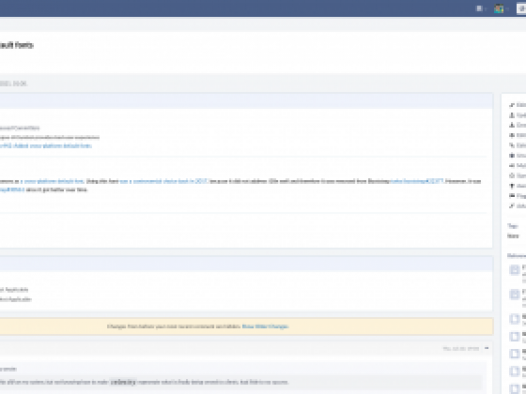Collapse the comment using the minus button
This screenshot has height=394, width=526.
point(487,349)
